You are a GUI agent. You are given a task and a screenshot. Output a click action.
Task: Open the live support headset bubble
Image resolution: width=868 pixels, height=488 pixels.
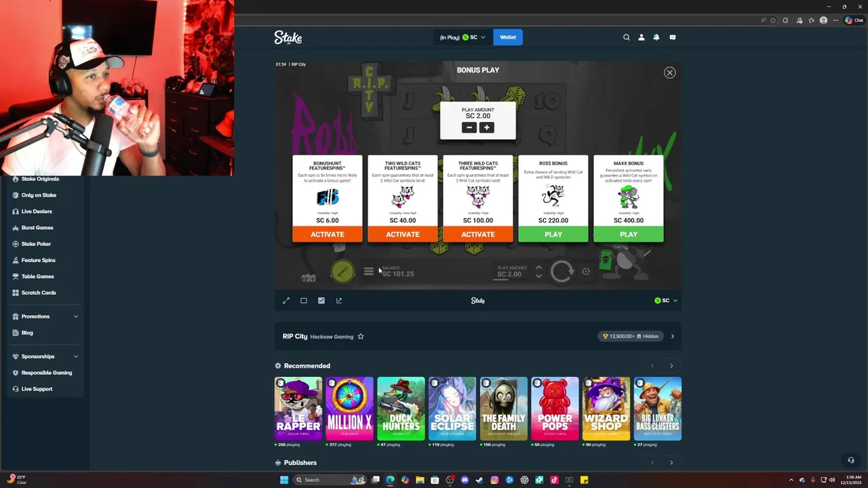tap(851, 460)
